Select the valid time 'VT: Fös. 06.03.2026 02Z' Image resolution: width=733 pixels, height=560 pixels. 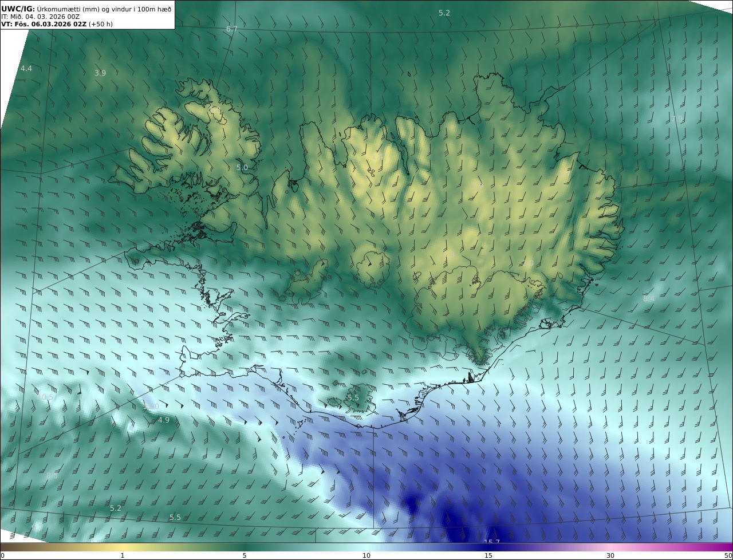point(44,25)
